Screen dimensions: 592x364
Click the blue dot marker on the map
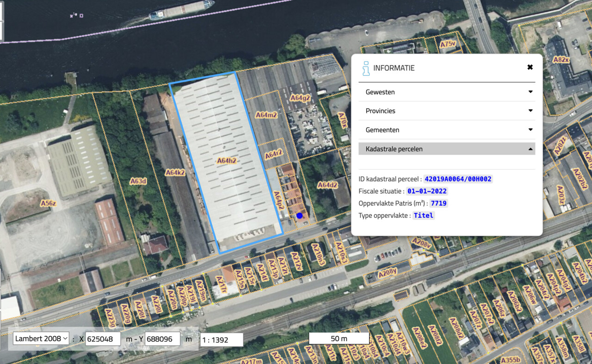[299, 216]
